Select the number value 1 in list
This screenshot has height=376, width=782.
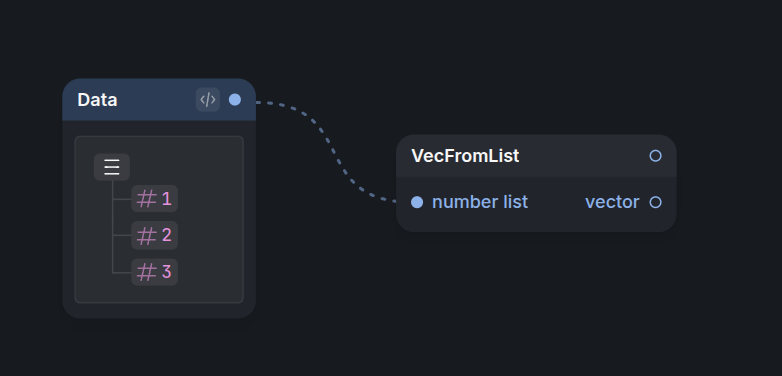coord(167,199)
